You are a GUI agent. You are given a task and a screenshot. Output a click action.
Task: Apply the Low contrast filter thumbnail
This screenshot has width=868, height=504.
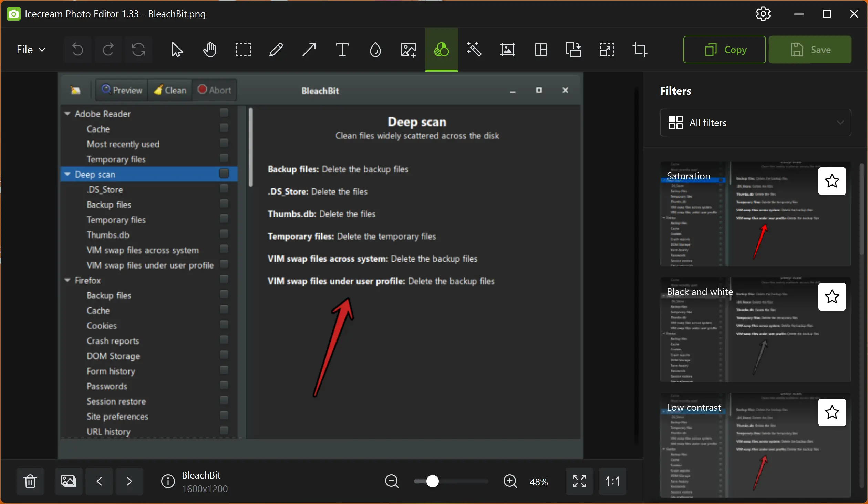pyautogui.click(x=755, y=445)
